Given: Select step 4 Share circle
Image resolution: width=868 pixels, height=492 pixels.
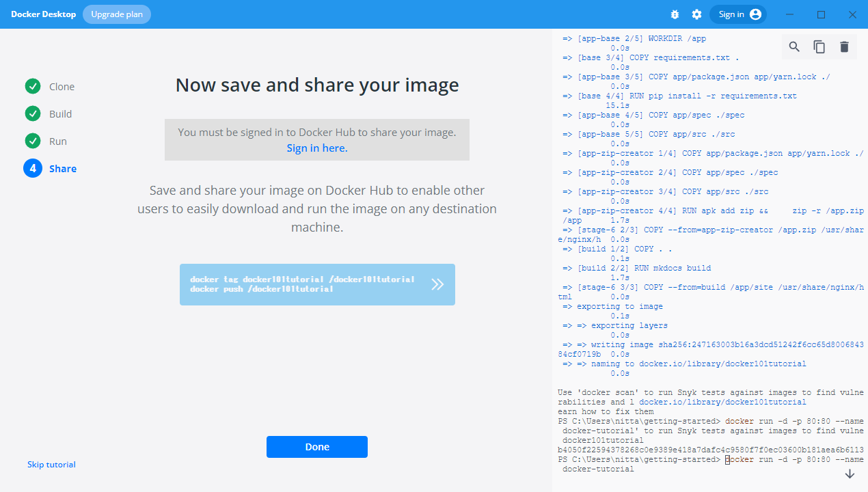Looking at the screenshot, I should 33,169.
